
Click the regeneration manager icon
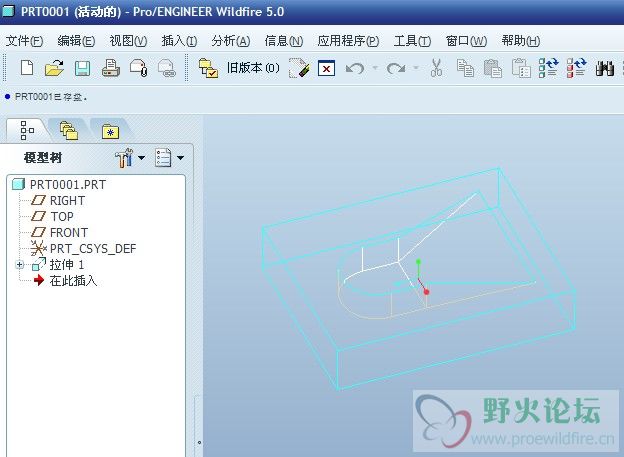(576, 68)
